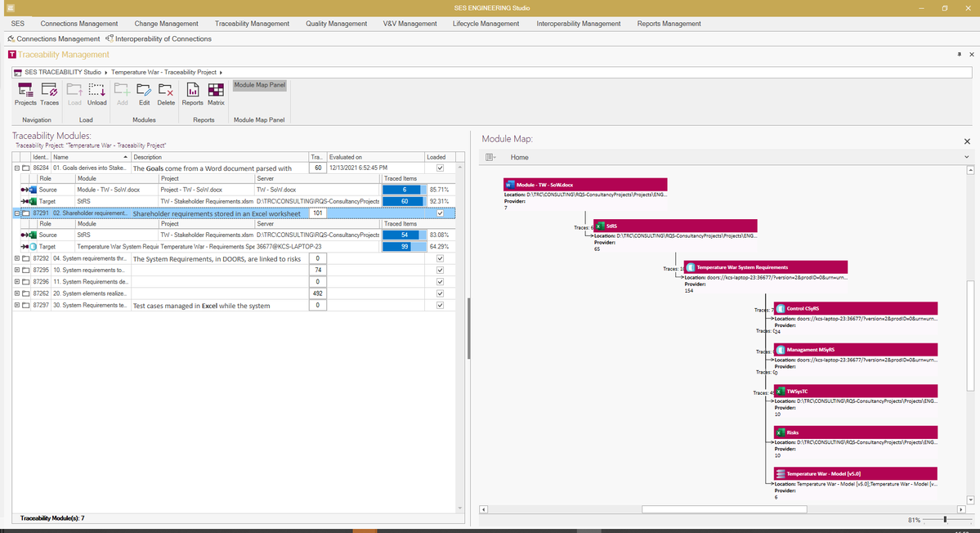Toggle Loaded checkbox for module 87297

440,306
